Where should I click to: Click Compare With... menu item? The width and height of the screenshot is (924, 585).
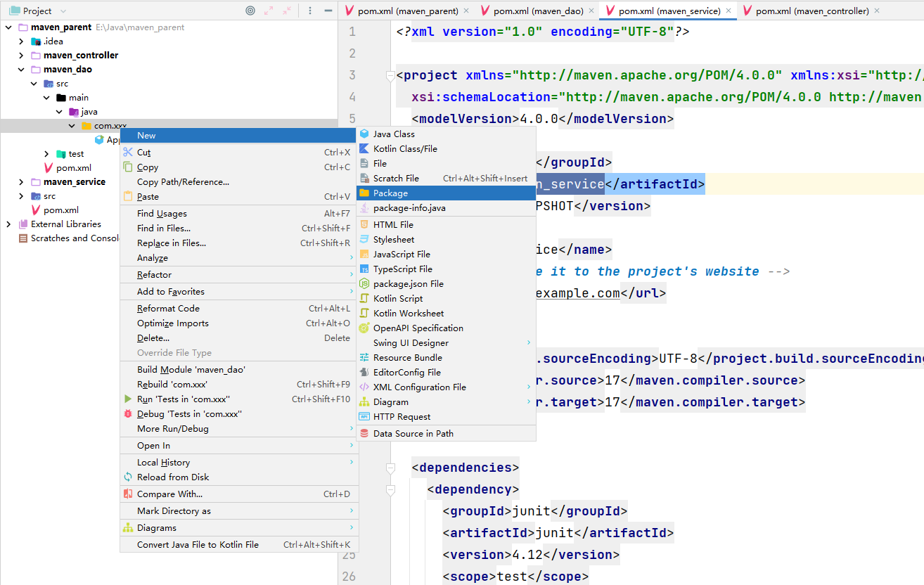click(239, 494)
